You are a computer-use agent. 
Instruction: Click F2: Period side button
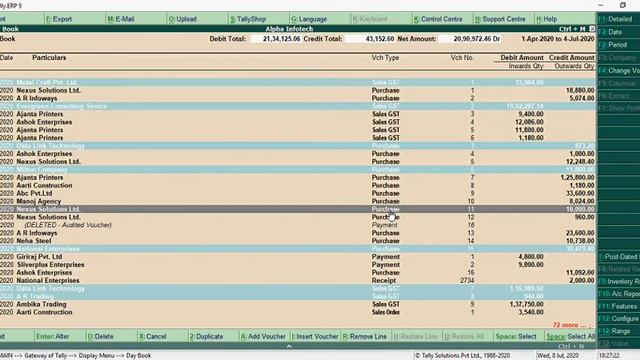pyautogui.click(x=618, y=44)
